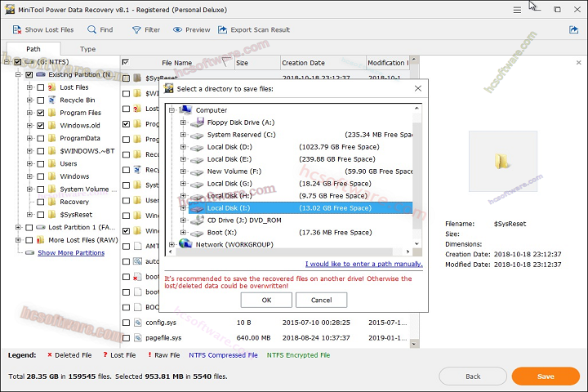Uncheck the (G: NTFS) root checkbox

[18, 62]
